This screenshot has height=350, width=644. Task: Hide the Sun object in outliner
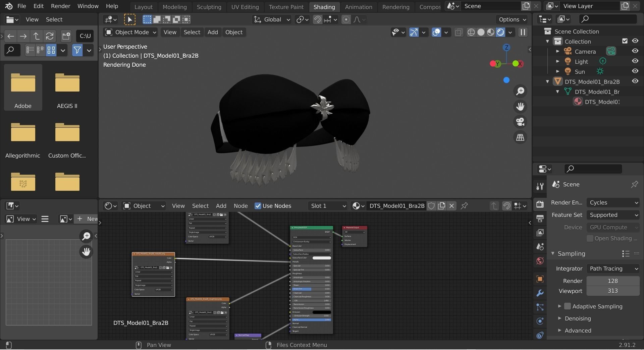point(635,71)
